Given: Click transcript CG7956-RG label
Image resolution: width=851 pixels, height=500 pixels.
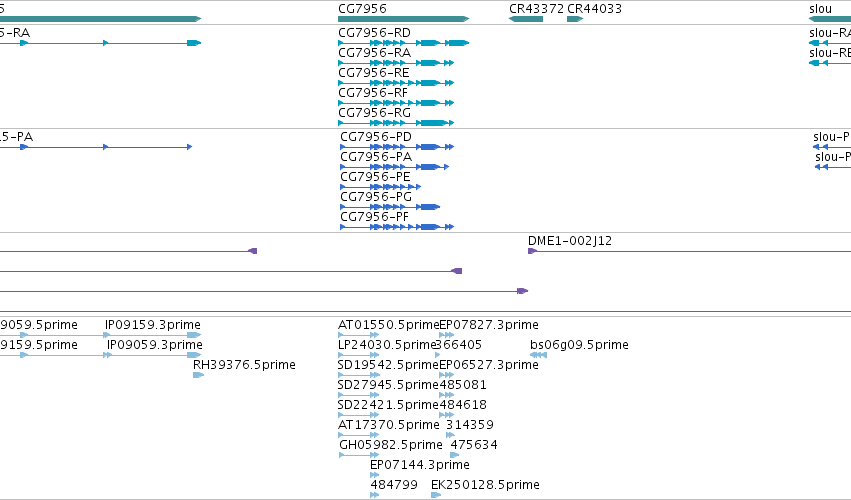Looking at the screenshot, I should [374, 113].
